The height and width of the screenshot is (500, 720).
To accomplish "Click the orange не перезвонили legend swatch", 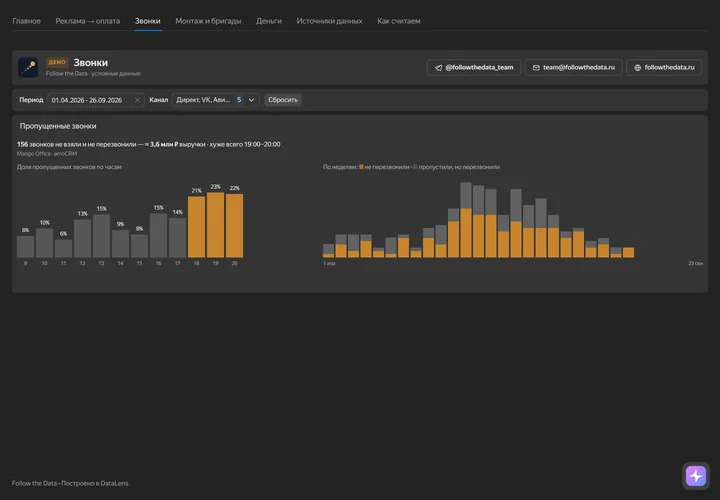I will (x=361, y=167).
